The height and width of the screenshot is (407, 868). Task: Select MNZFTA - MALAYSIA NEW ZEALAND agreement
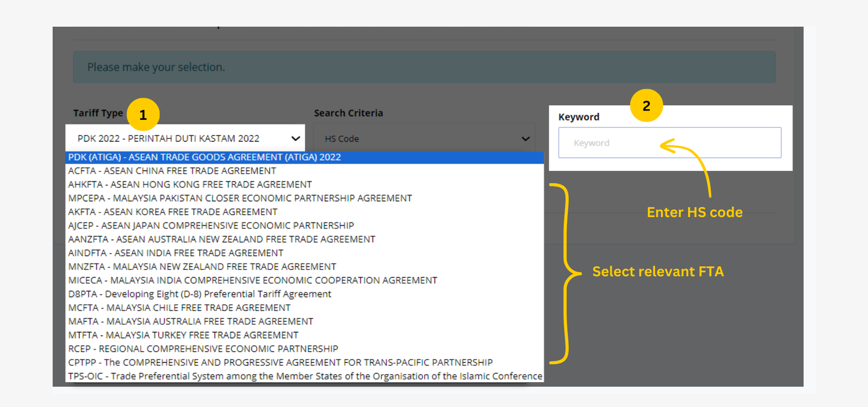point(202,266)
